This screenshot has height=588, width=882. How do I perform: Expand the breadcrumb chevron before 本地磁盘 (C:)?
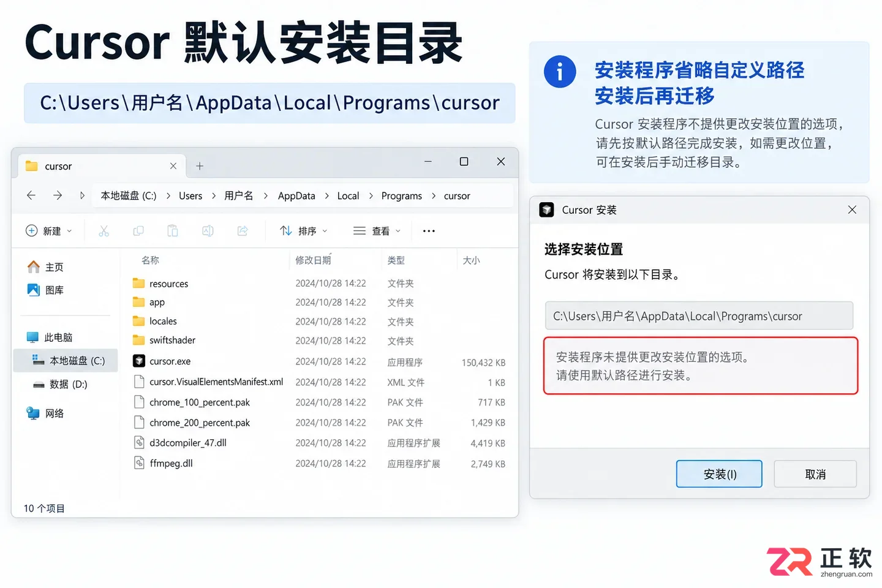pos(82,195)
